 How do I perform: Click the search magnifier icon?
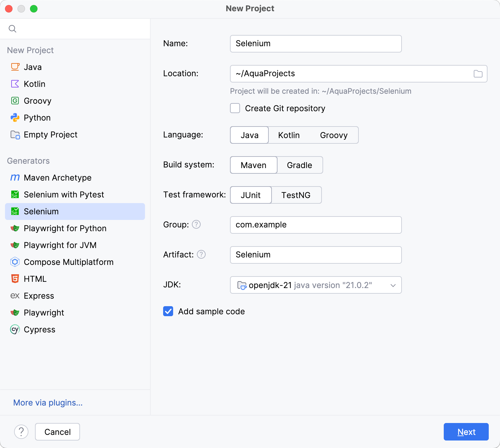pos(12,29)
